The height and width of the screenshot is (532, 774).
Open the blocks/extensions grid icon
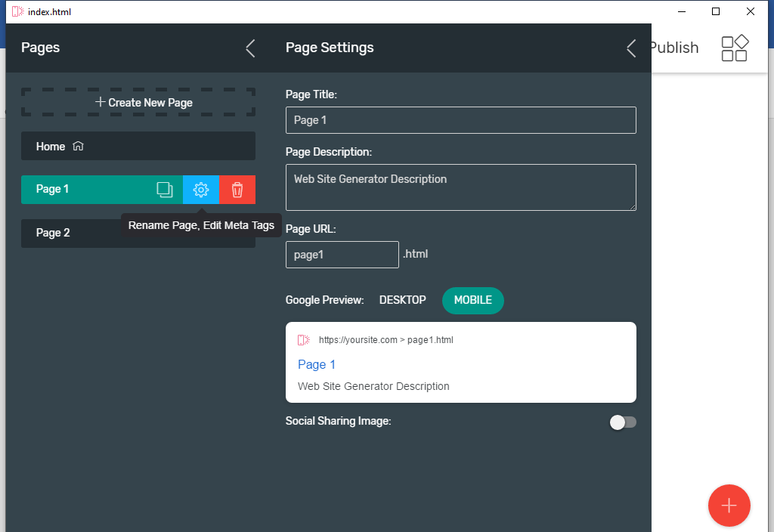point(734,48)
